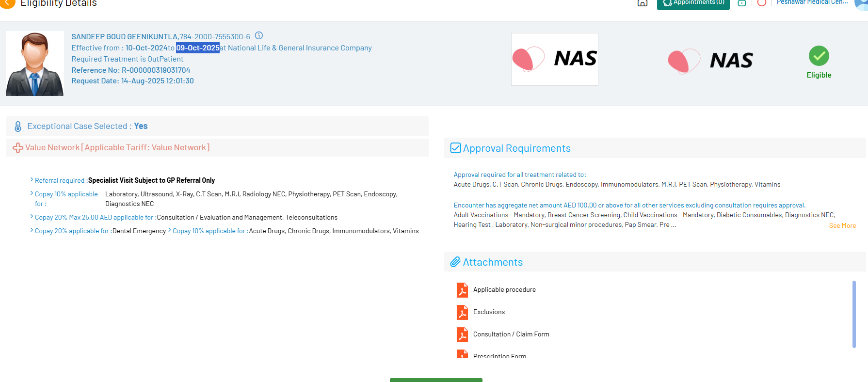
Task: Click the 'Copay 10% applicable for' Laboratory label
Action: point(66,199)
